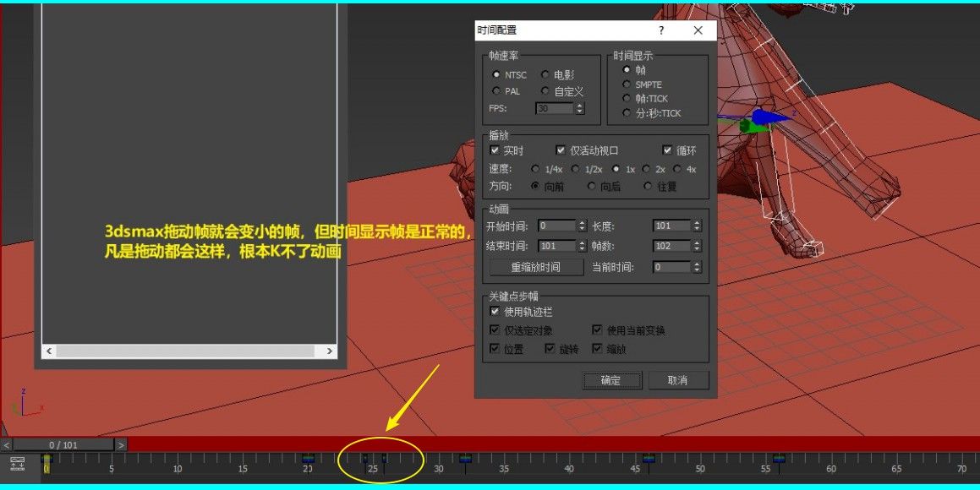
Task: Adjust the 当前时间 spinner arrows
Action: coord(697,266)
